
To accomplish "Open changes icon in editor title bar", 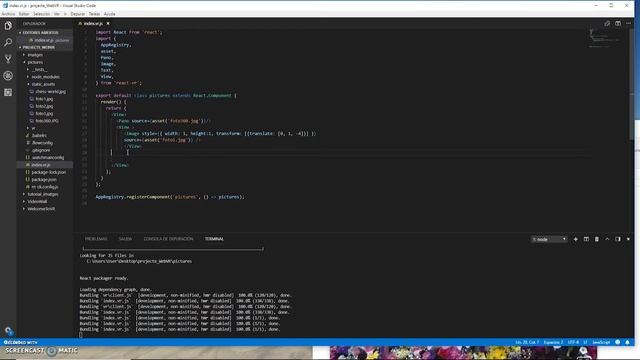I will point(607,24).
